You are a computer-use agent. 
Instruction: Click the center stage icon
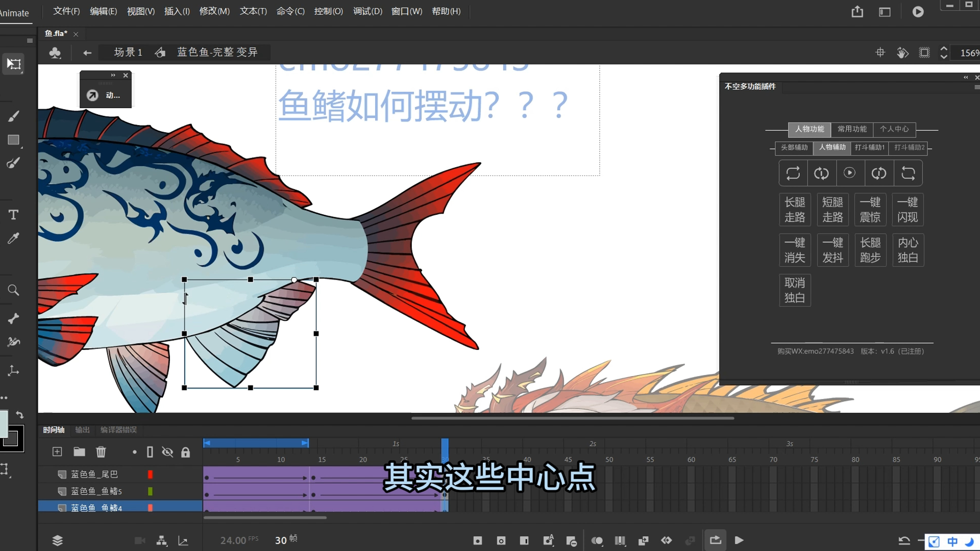880,53
